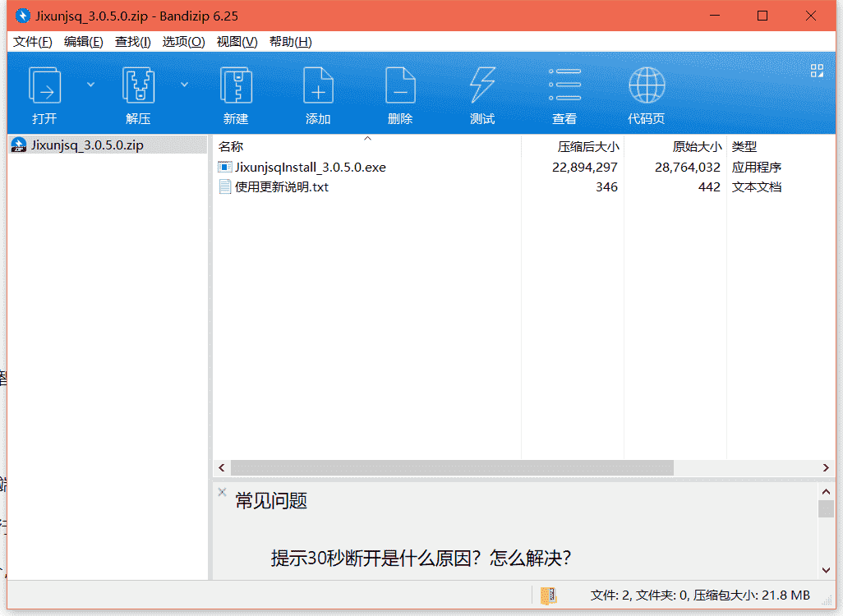Click the horizontal scrollbar thumb in file list

click(452, 467)
